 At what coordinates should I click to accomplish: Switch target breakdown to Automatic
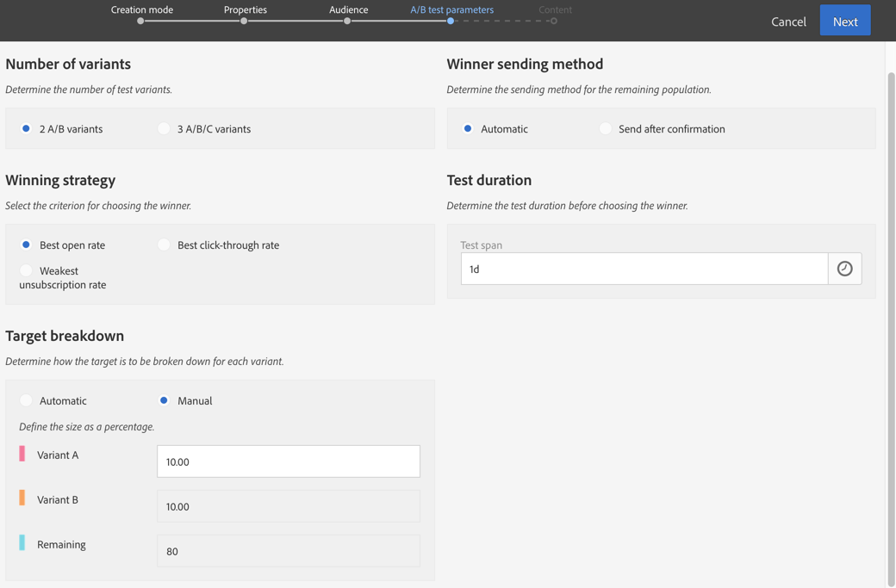tap(27, 401)
